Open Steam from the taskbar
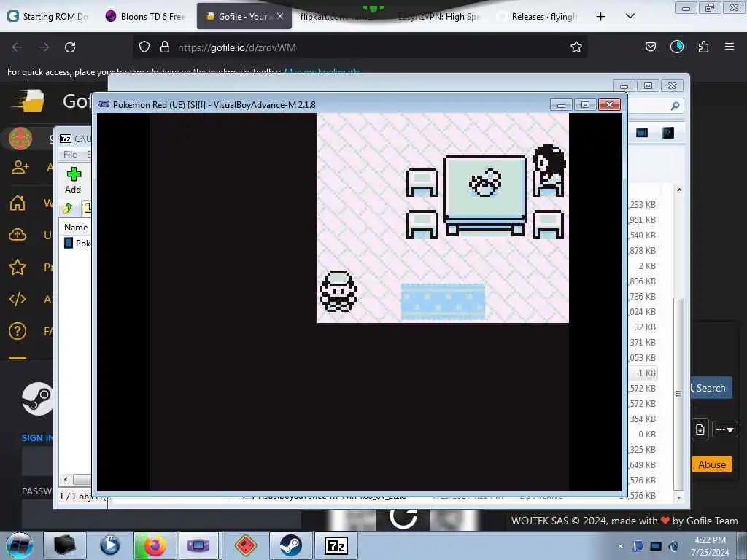 point(290,545)
